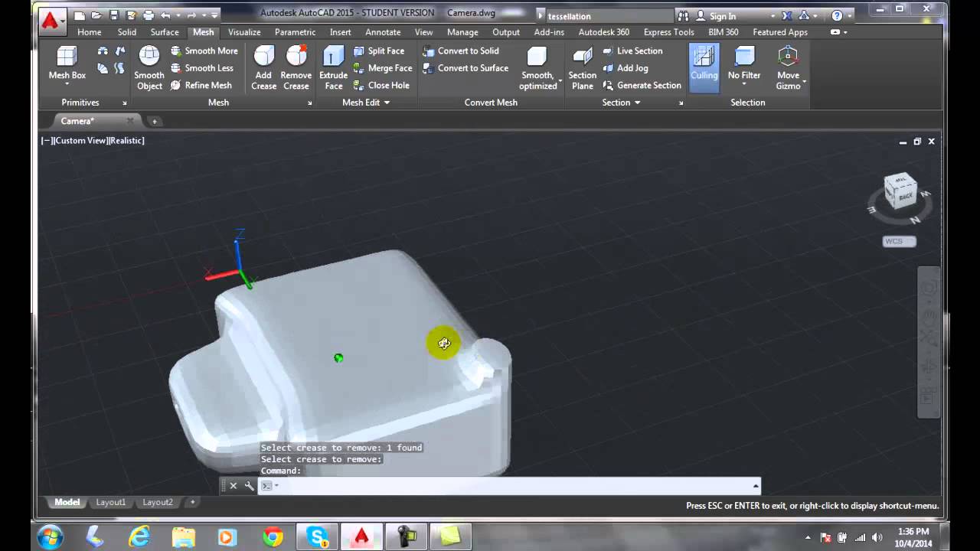This screenshot has height=551, width=980.
Task: Convert the mesh with Convert to Solid
Action: 461,51
